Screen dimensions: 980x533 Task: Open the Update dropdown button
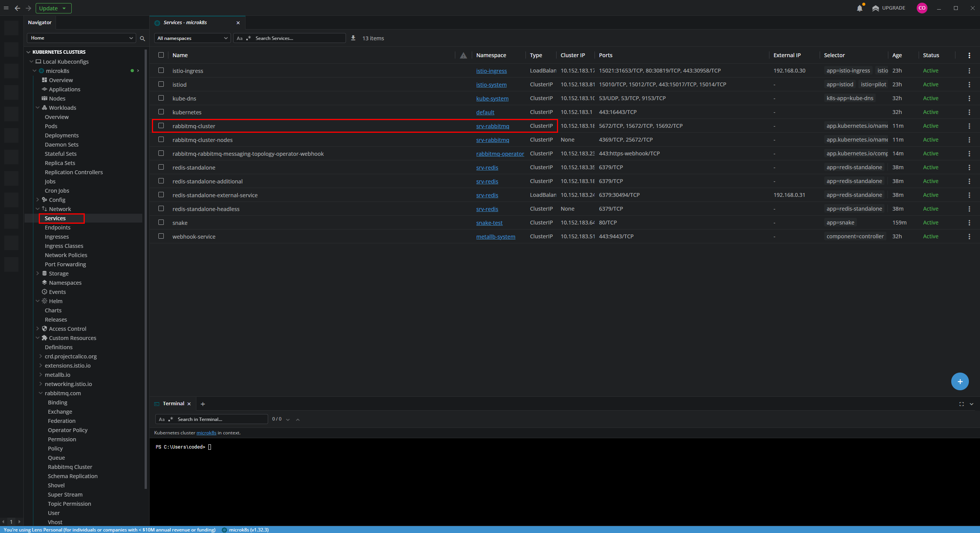pos(53,8)
